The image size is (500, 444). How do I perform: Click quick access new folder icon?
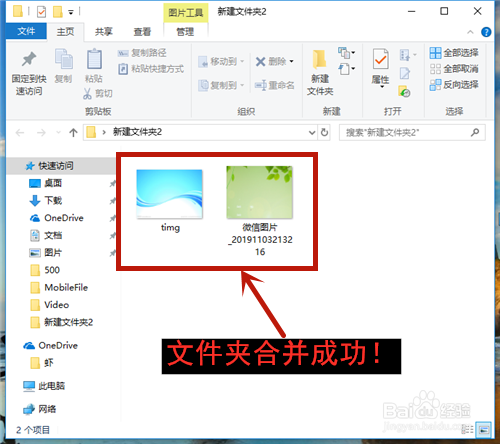coord(58,12)
